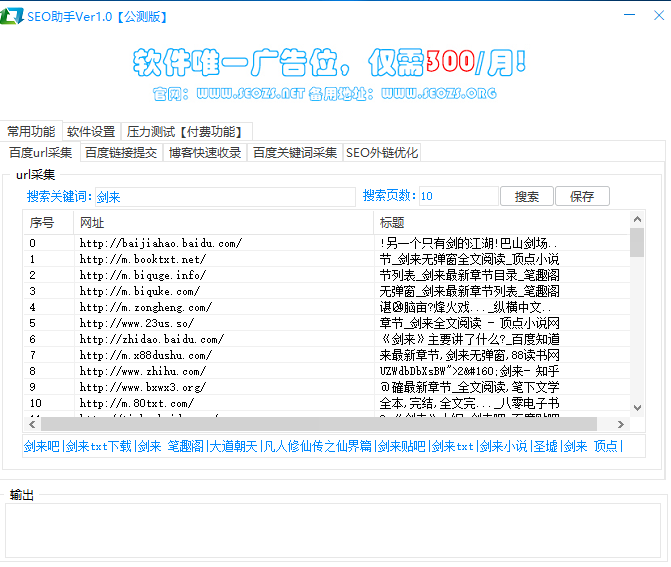Image resolution: width=671 pixels, height=567 pixels.
Task: Click title ending 剑来- 知乎
Action: point(469,371)
